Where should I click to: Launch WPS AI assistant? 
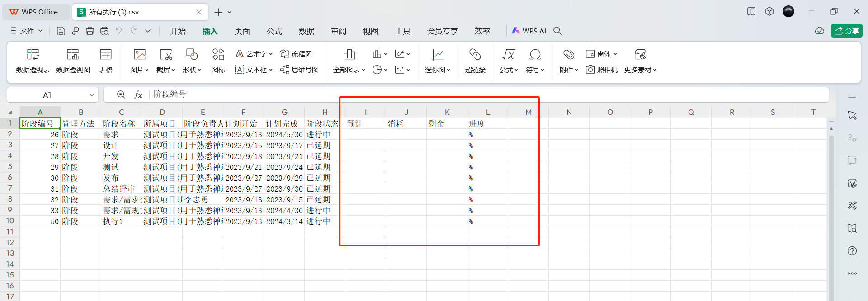pyautogui.click(x=529, y=31)
